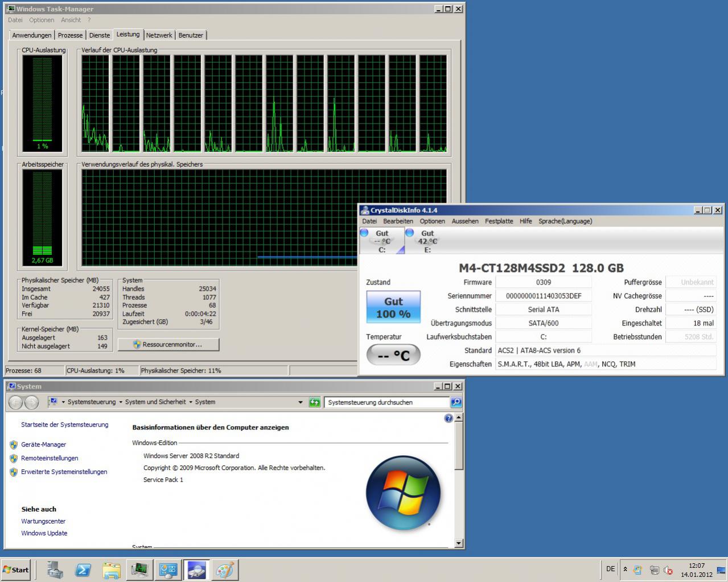Click the Gut 100 % health status box
This screenshot has height=582, width=728.
click(x=393, y=307)
